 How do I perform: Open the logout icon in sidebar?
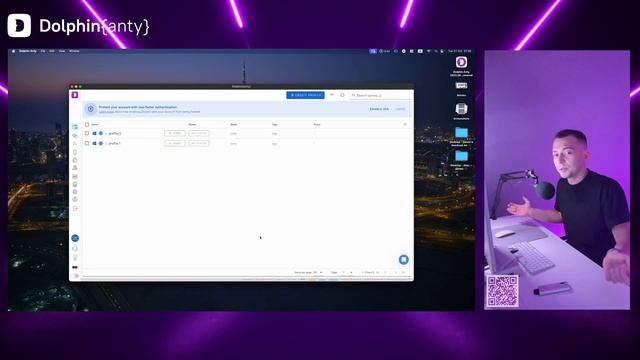pos(75,209)
